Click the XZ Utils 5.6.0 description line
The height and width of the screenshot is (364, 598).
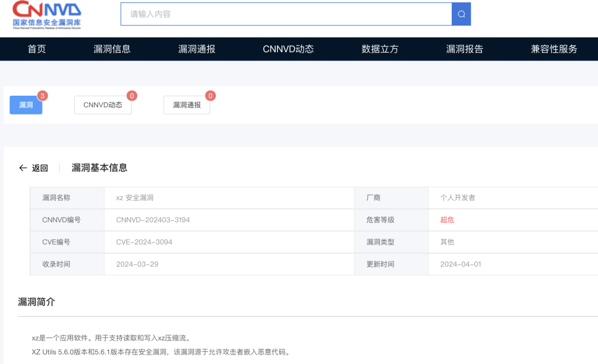161,352
